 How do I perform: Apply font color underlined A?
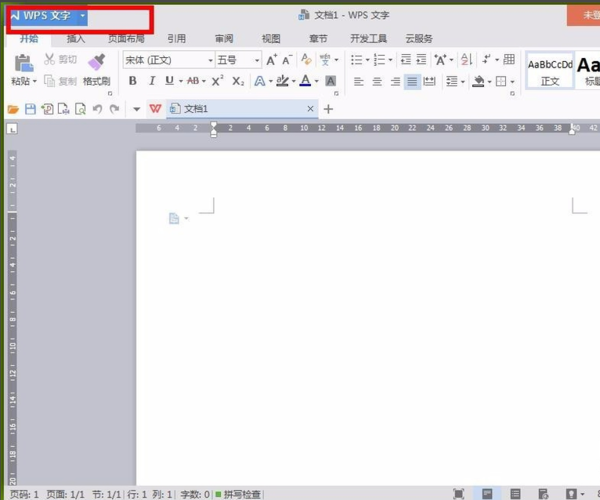pyautogui.click(x=305, y=81)
